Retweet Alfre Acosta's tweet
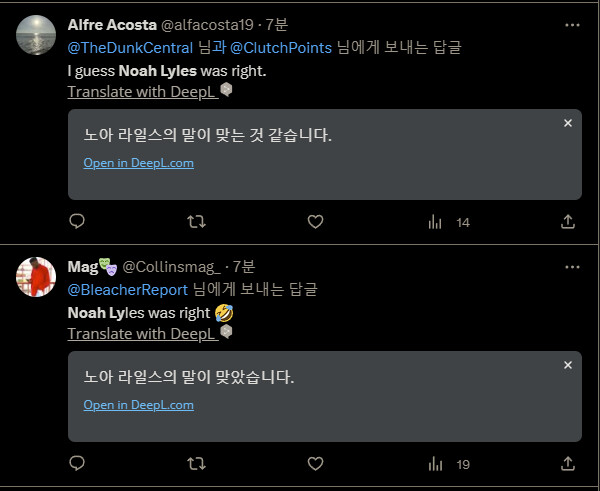The height and width of the screenshot is (491, 600). pyautogui.click(x=197, y=222)
